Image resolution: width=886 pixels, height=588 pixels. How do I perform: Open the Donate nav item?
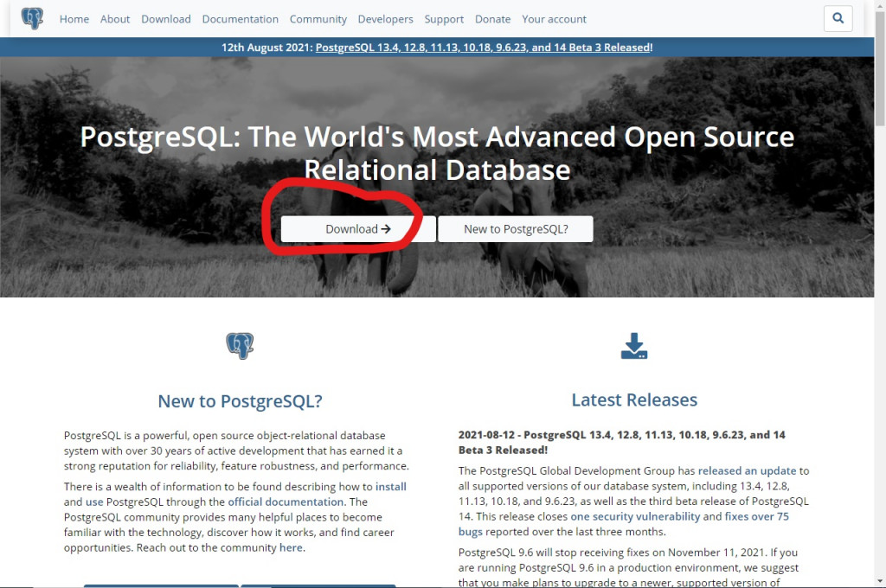(x=492, y=19)
